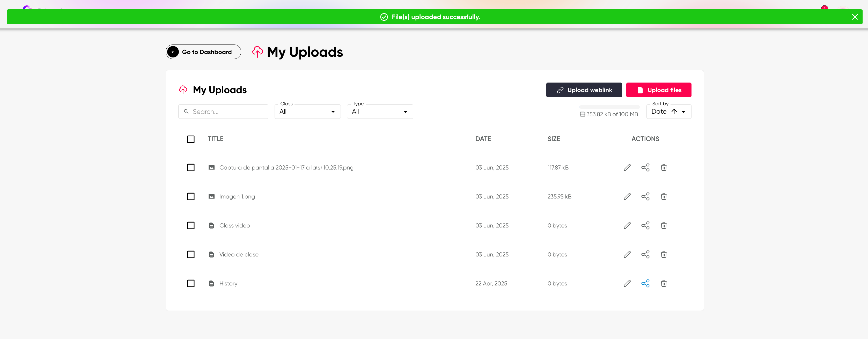Click the pencil icon for Video de clase
868x339 pixels.
click(627, 254)
